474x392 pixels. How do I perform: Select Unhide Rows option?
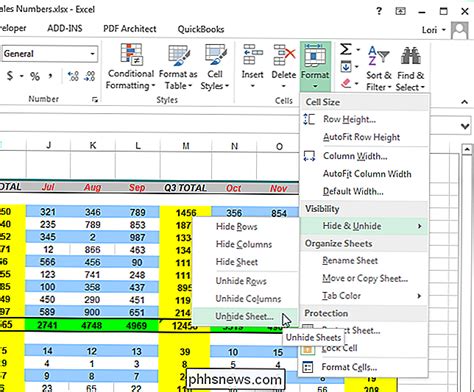[x=241, y=281]
